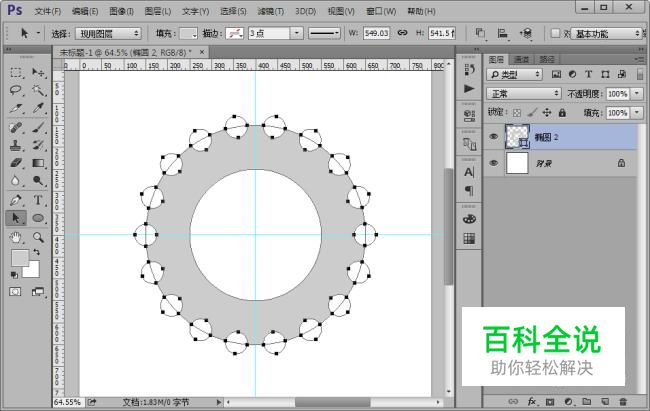The width and height of the screenshot is (650, 411).
Task: Select the Horizontal Type tool
Action: [38, 200]
